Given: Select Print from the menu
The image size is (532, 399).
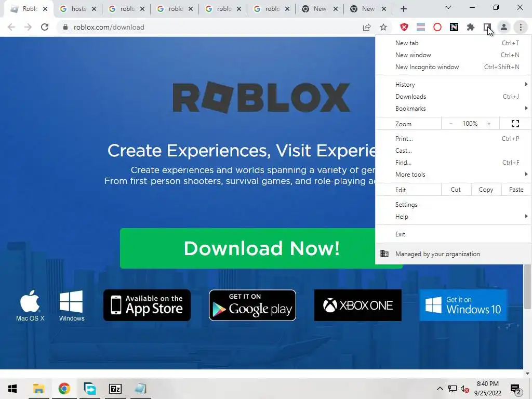Looking at the screenshot, I should click(453, 138).
